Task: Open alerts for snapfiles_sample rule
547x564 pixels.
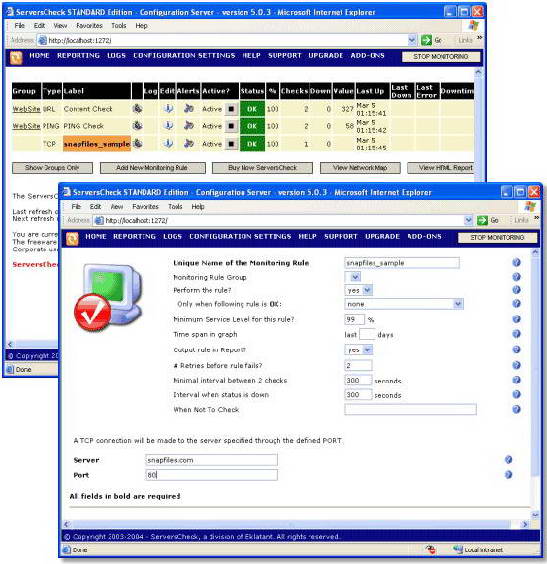Action: (x=188, y=144)
